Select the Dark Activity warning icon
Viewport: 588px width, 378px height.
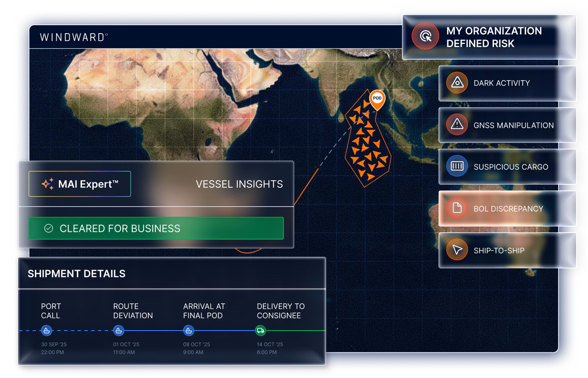pyautogui.click(x=457, y=83)
